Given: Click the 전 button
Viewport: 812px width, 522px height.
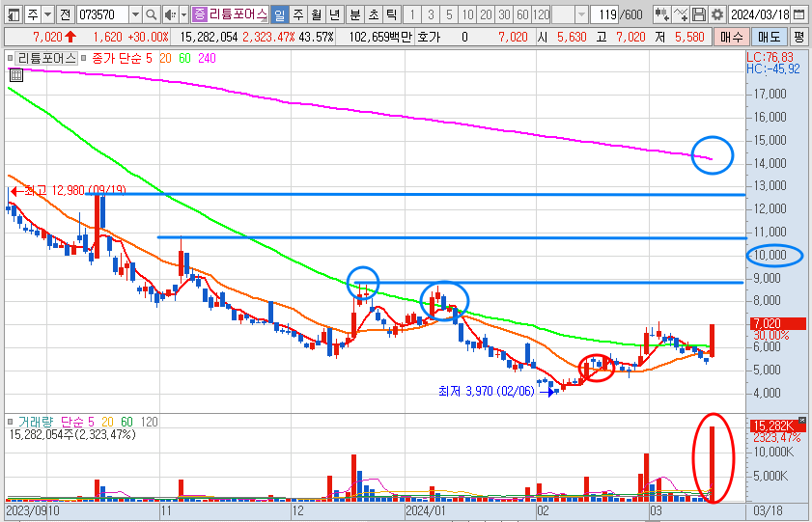Looking at the screenshot, I should click(65, 14).
